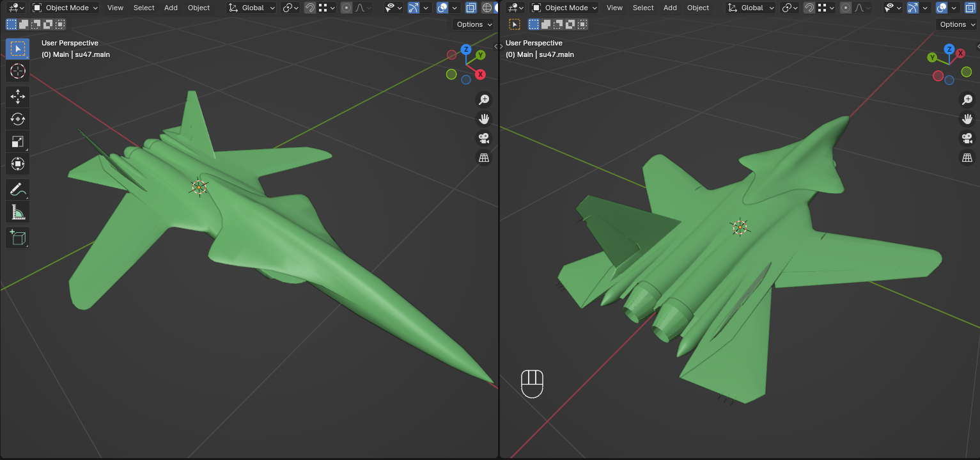Screen dimensions: 980x460
Task: Choose intersect selection mode in left viewport
Action: [x=60, y=24]
